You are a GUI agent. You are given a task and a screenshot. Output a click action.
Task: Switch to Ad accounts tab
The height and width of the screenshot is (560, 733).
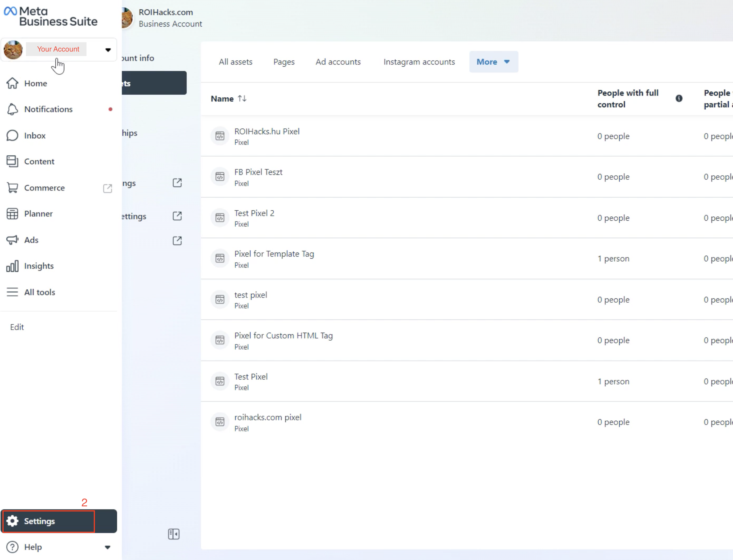[338, 62]
